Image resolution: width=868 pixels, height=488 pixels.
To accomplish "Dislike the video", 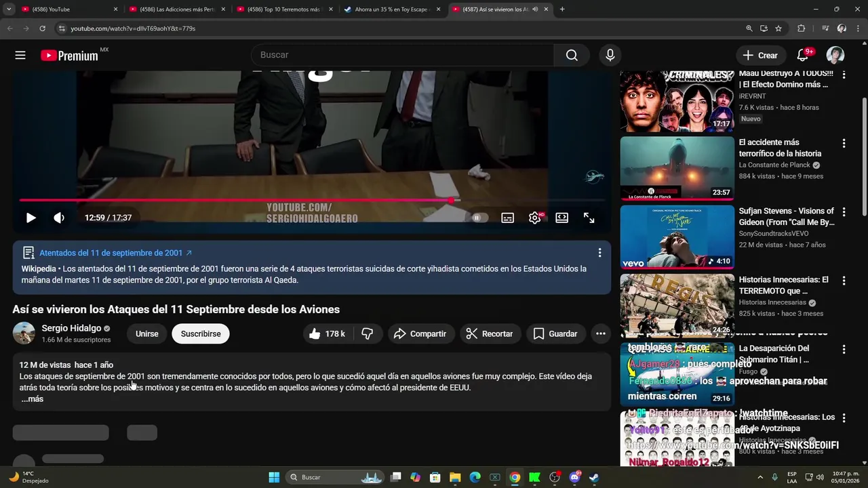I will (368, 333).
